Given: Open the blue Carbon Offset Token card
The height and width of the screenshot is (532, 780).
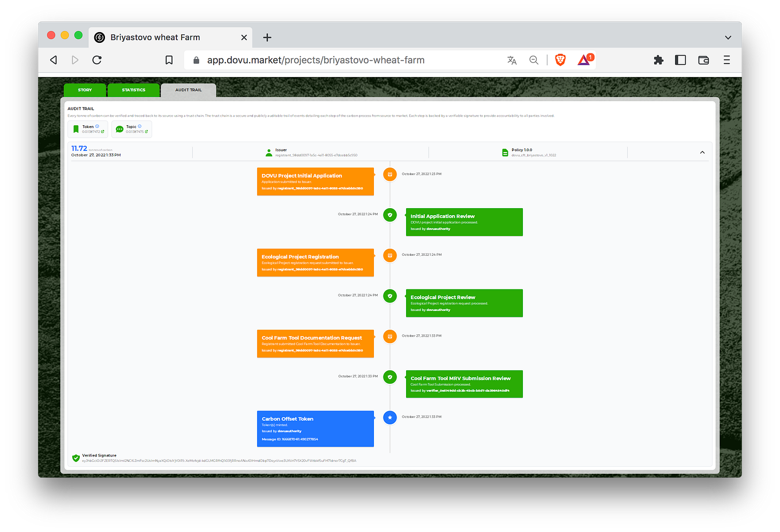Looking at the screenshot, I should (315, 429).
